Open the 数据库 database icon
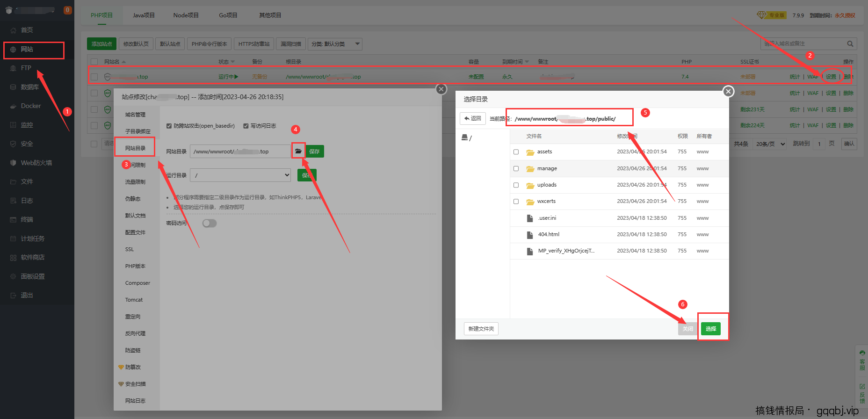The image size is (868, 419). click(13, 87)
